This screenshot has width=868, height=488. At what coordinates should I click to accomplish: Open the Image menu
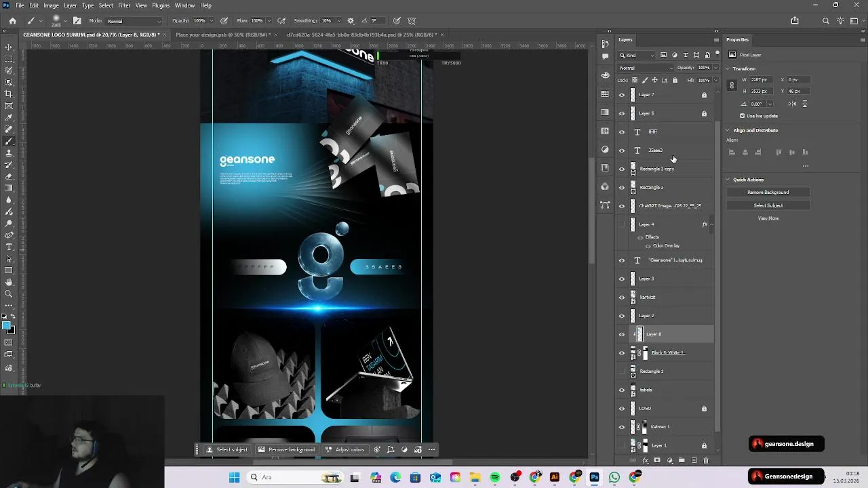click(52, 5)
